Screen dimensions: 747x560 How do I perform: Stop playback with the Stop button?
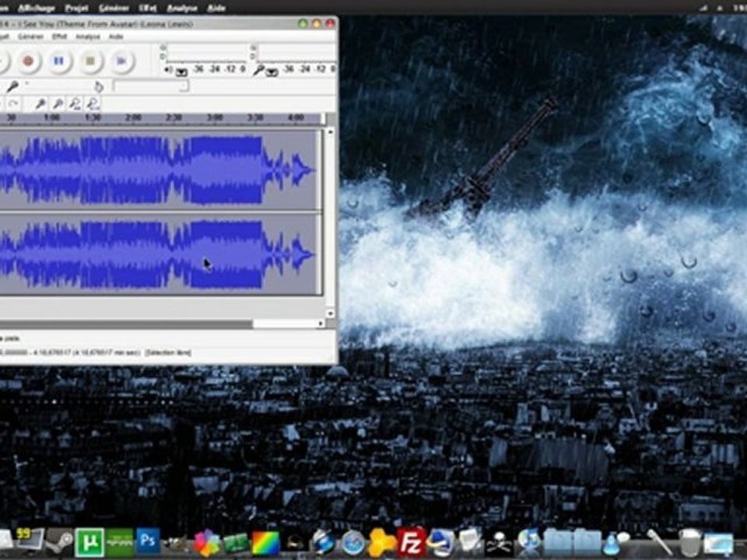pyautogui.click(x=90, y=61)
